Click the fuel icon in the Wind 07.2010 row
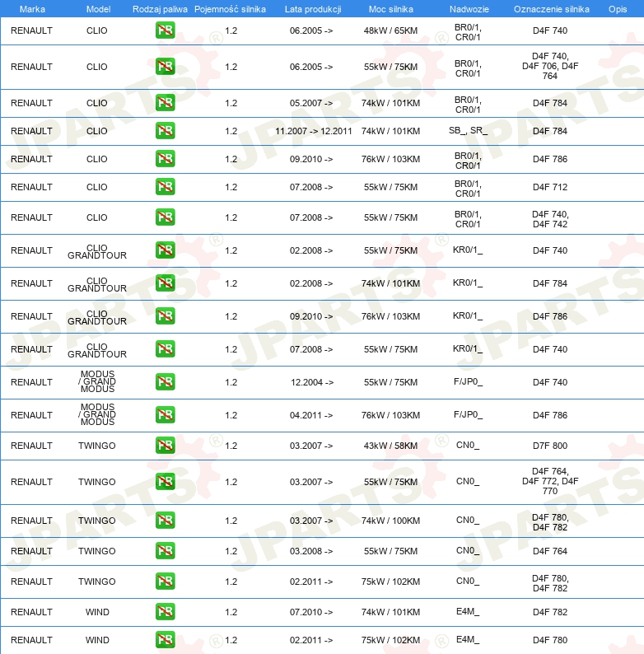 (166, 611)
